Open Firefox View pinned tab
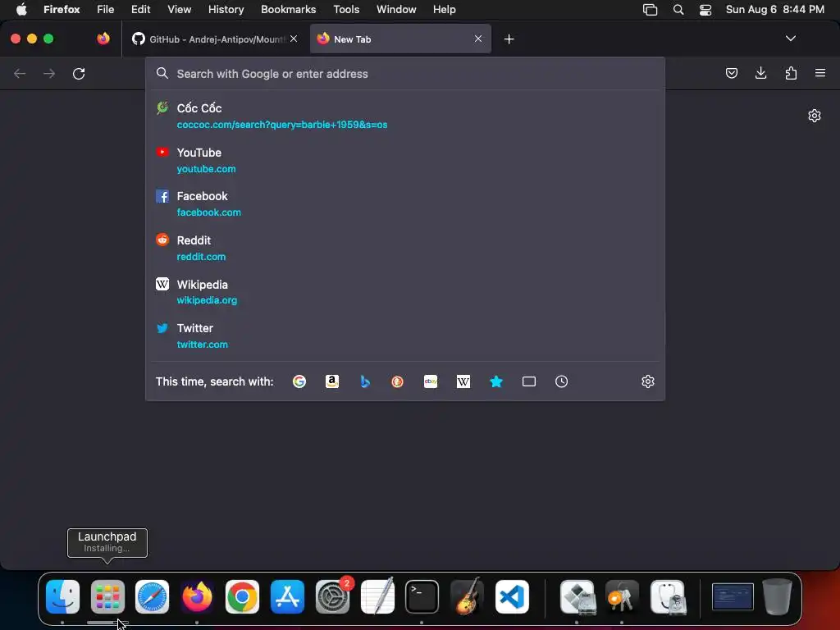This screenshot has height=630, width=840. [x=103, y=39]
